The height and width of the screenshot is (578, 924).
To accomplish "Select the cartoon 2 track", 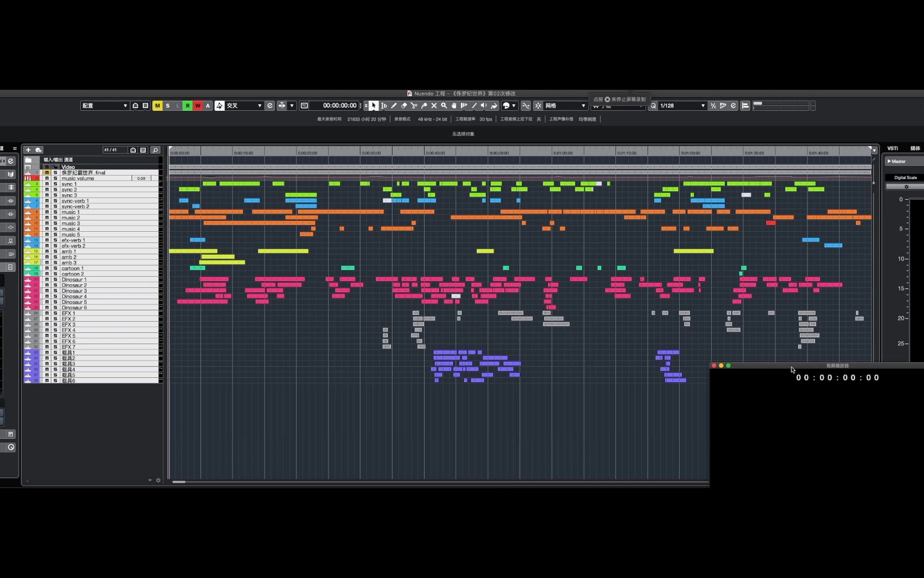I will pos(92,274).
